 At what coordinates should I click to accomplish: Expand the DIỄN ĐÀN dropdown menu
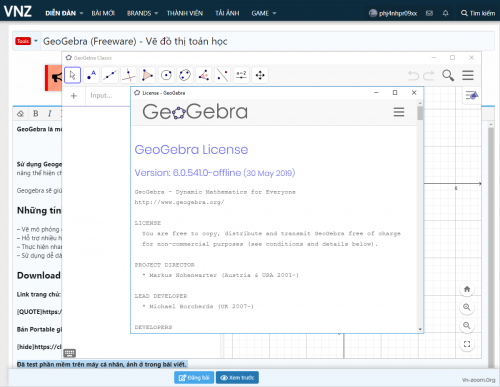click(64, 13)
